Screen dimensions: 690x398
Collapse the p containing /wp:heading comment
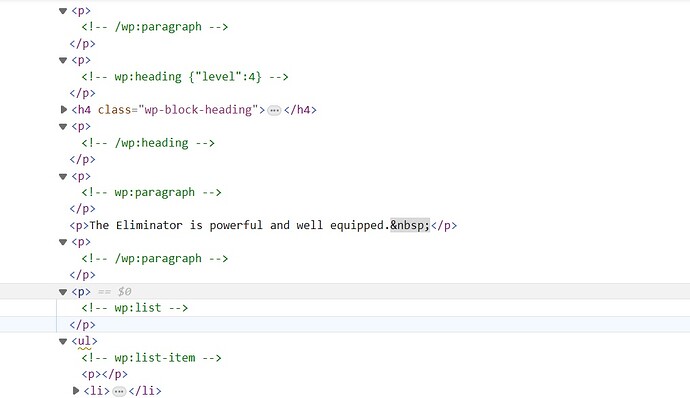63,127
